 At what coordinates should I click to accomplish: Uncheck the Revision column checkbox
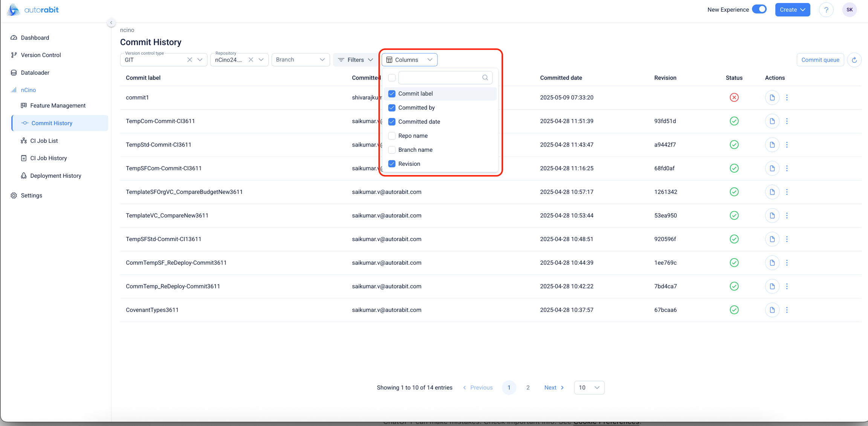tap(392, 164)
